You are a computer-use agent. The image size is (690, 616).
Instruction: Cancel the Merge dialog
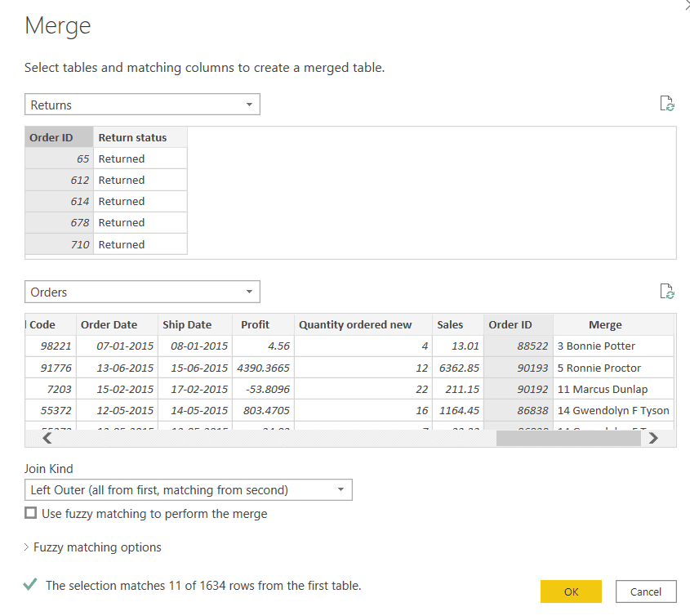click(x=646, y=591)
